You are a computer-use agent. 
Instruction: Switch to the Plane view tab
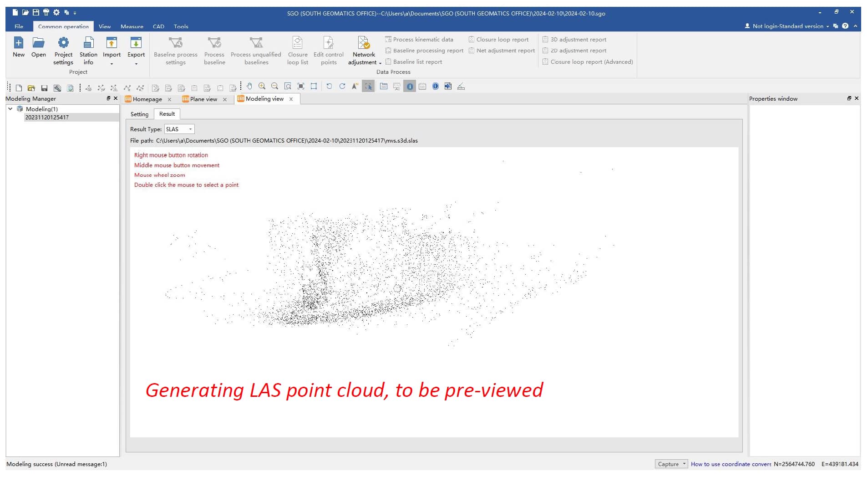[x=203, y=99]
